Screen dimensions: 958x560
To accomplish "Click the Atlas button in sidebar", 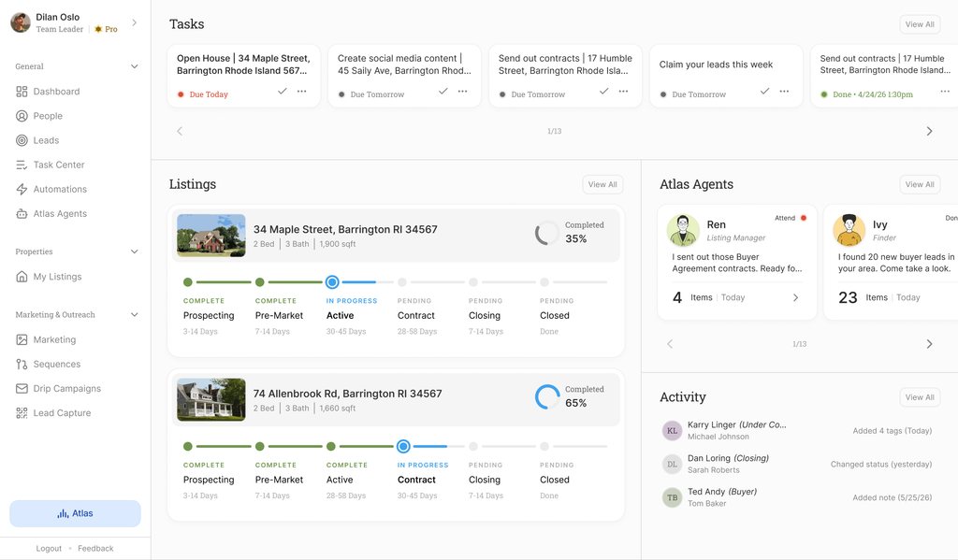I will (75, 513).
